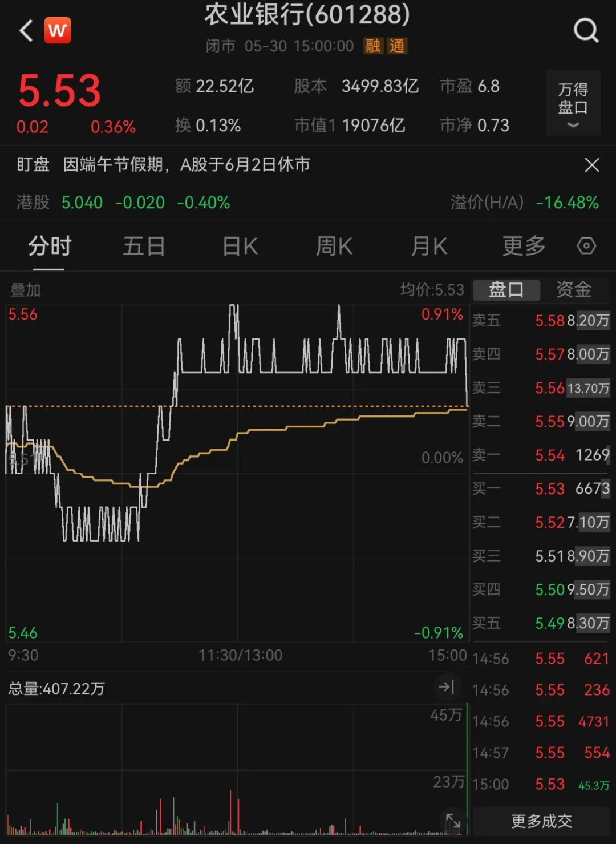
Task: Tap the volume bar chart area
Action: (237, 769)
